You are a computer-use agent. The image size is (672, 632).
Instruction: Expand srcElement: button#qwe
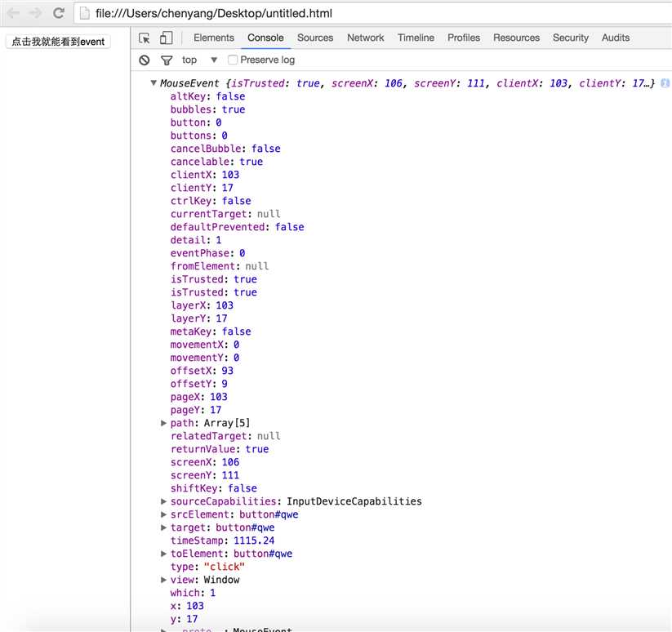click(x=163, y=514)
